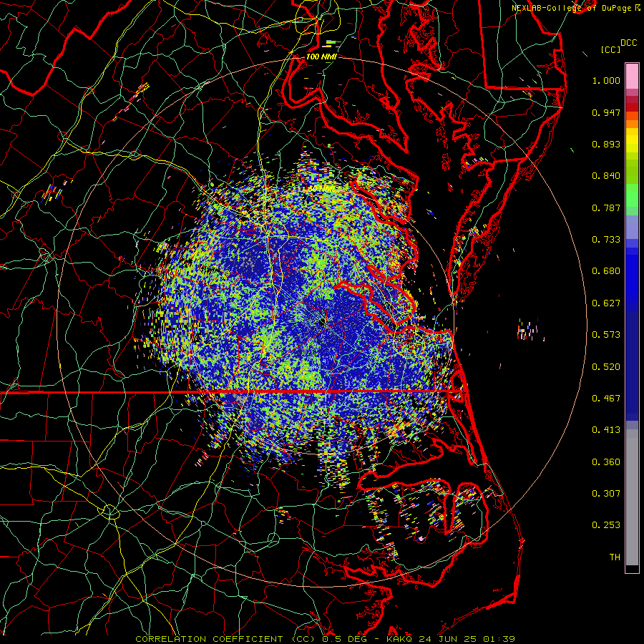The width and height of the screenshot is (644, 644).
Task: Click the 01:39 timestamp
Action: click(x=499, y=639)
